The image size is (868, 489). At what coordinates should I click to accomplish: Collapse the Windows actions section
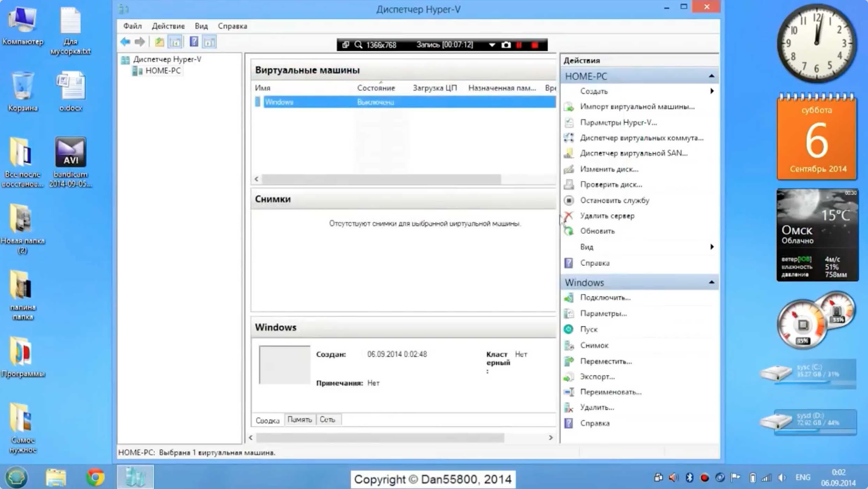click(x=711, y=282)
